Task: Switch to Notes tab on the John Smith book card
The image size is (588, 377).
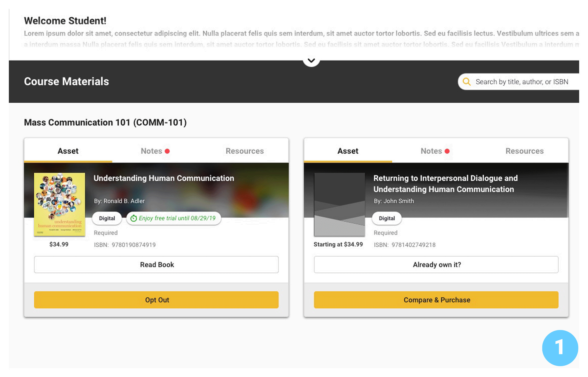Action: tap(435, 151)
